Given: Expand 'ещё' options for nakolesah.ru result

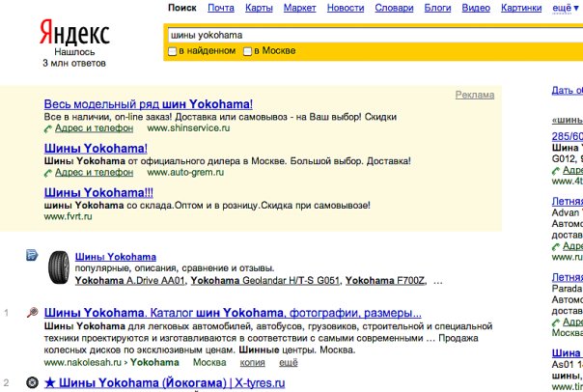Looking at the screenshot, I should (x=289, y=362).
